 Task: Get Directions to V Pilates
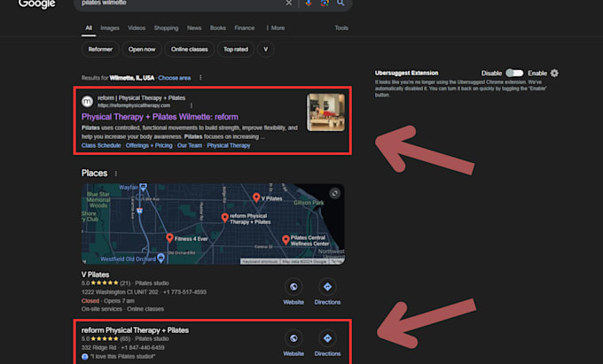coord(327,287)
